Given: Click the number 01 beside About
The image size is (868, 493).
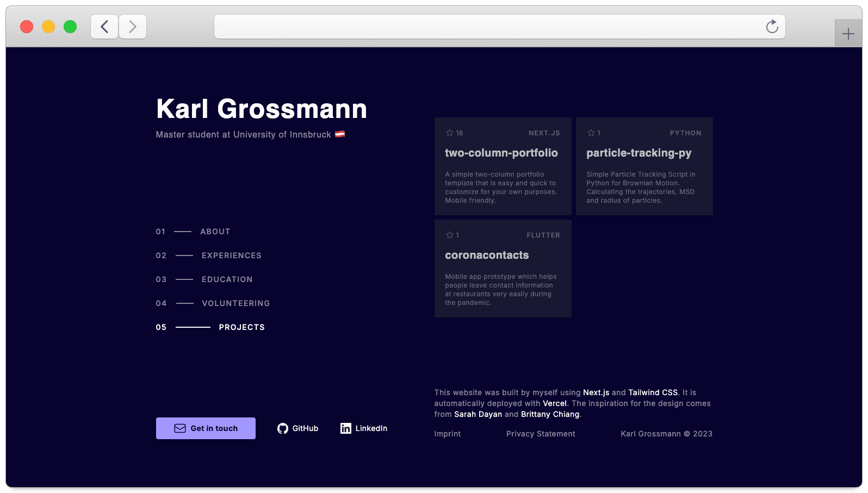Looking at the screenshot, I should (x=160, y=232).
